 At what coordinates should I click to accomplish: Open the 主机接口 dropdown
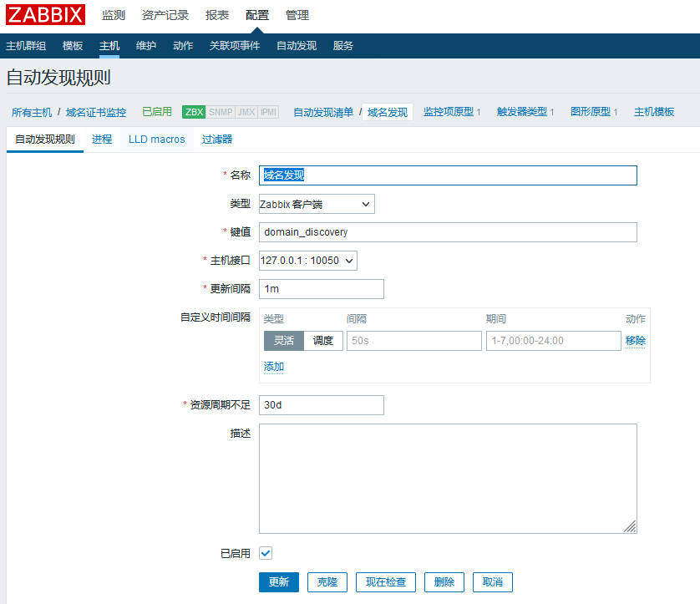coord(307,261)
